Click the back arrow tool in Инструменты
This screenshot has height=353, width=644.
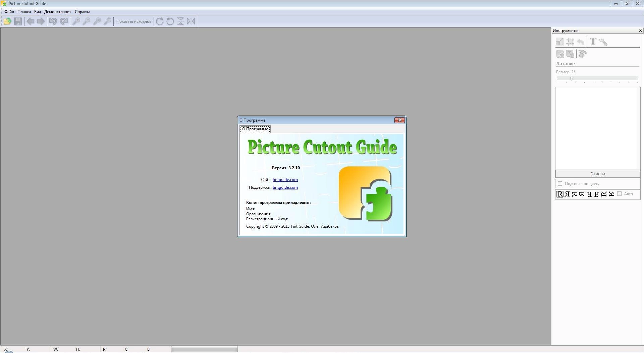pos(581,42)
